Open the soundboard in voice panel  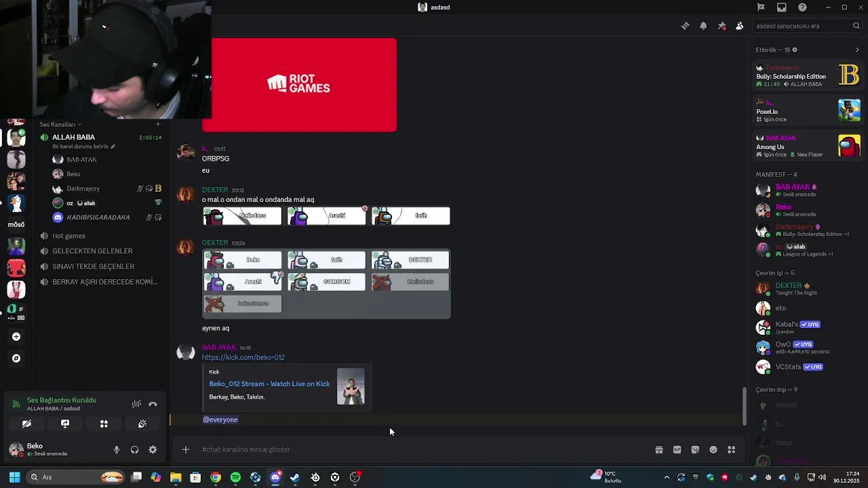coord(142,424)
